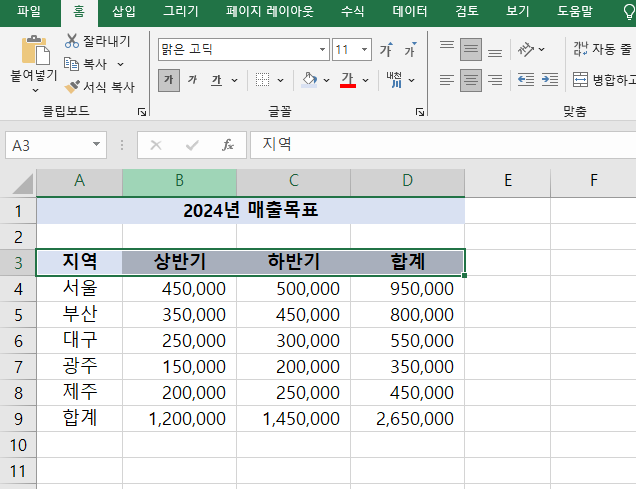Click the Copy (복사) icon
Viewport: 636px width, 489px height.
[71, 64]
